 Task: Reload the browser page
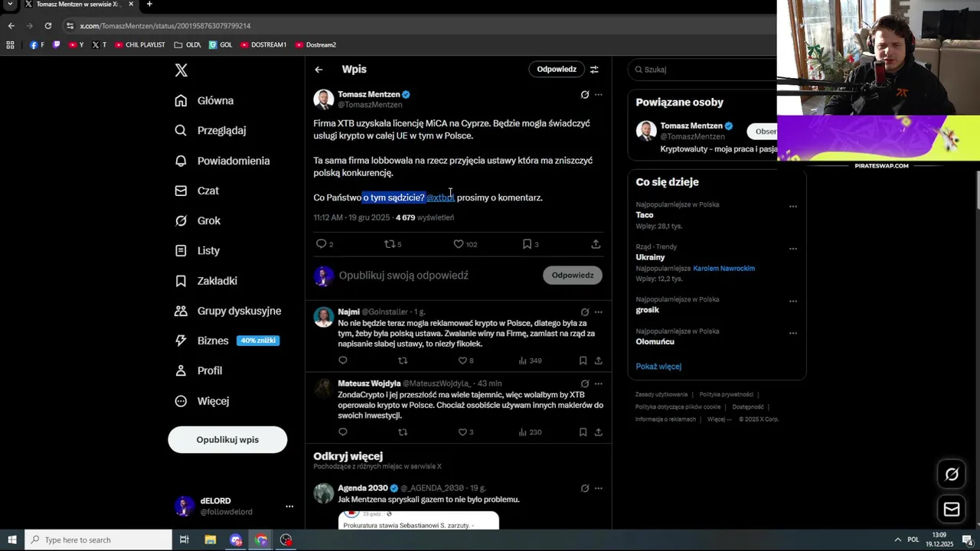coord(48,25)
